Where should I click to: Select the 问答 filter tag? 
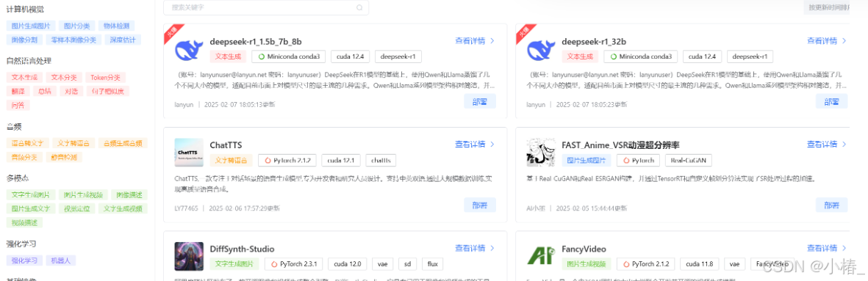click(18, 105)
